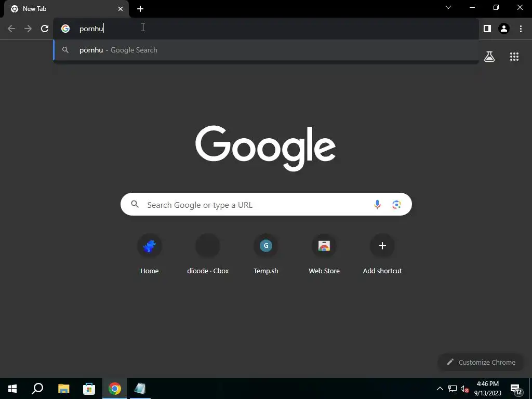This screenshot has width=532, height=399.
Task: Go back with the back arrow
Action: (11, 29)
